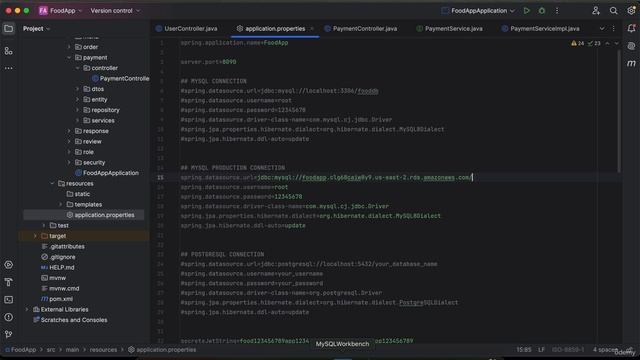Viewport: 640px width, 360px height.
Task: Show hidden editor tabs dropdown
Action: pyautogui.click(x=602, y=29)
